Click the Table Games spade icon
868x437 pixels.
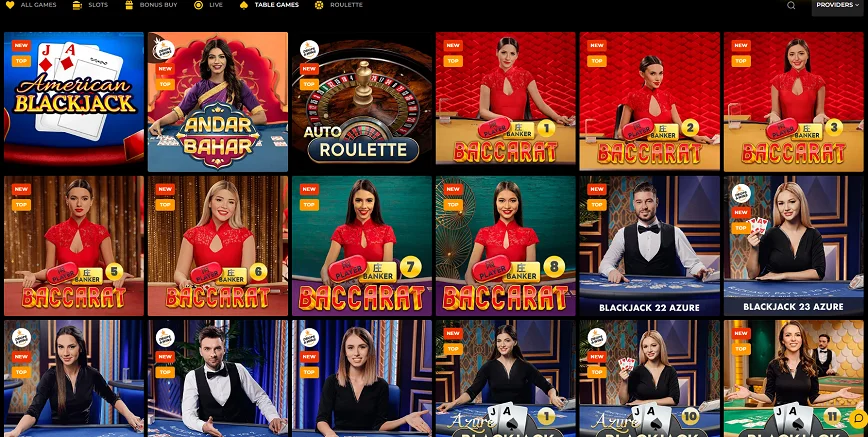pyautogui.click(x=244, y=5)
